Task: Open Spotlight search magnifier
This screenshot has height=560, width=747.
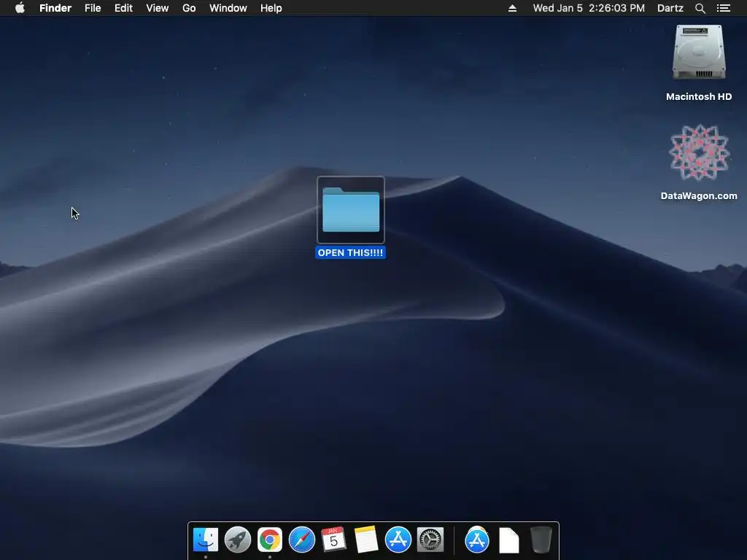Action: (x=700, y=8)
